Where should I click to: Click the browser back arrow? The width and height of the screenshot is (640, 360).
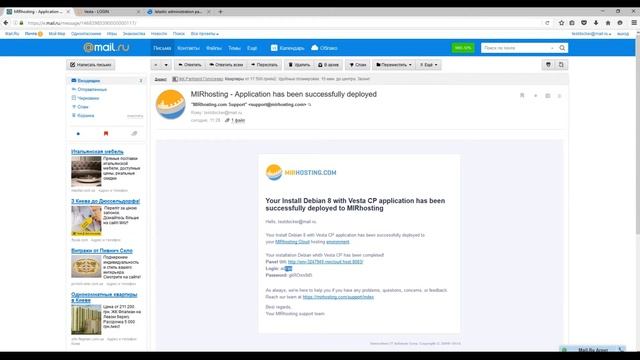click(6, 23)
